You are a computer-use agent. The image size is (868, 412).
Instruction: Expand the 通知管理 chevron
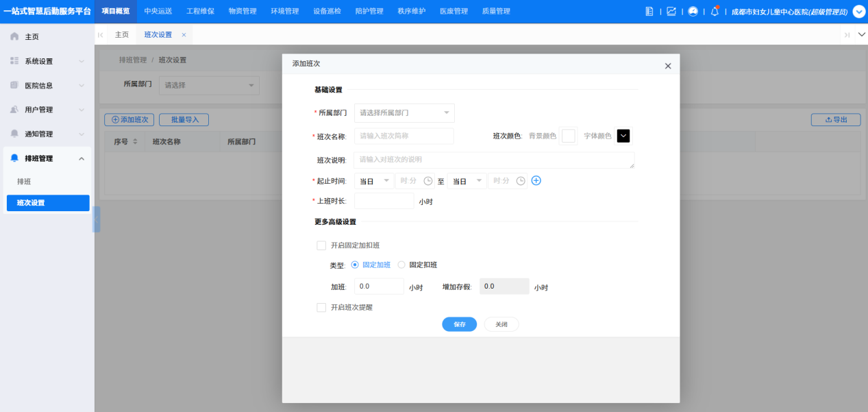[x=82, y=134]
